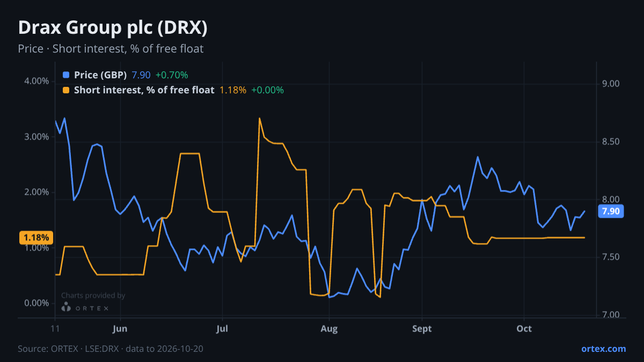644x362 pixels.
Task: Click the 3.00% left axis label
Action: (x=37, y=137)
